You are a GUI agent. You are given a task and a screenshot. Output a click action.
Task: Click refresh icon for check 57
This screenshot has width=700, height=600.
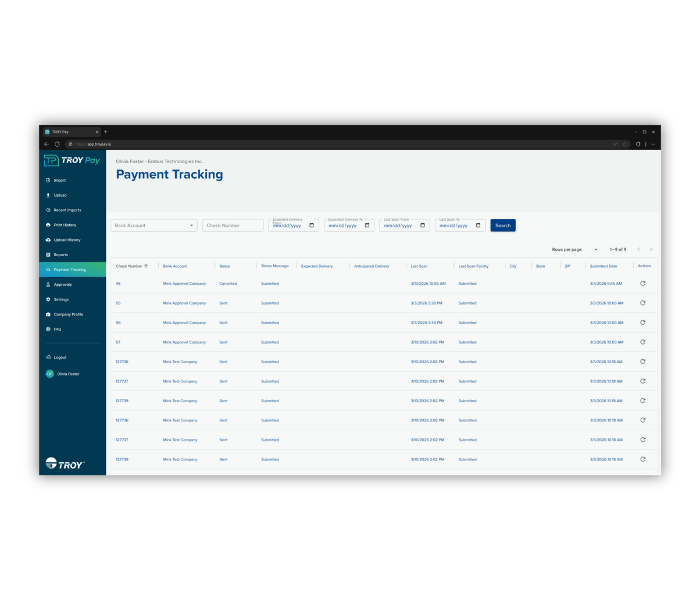click(642, 342)
